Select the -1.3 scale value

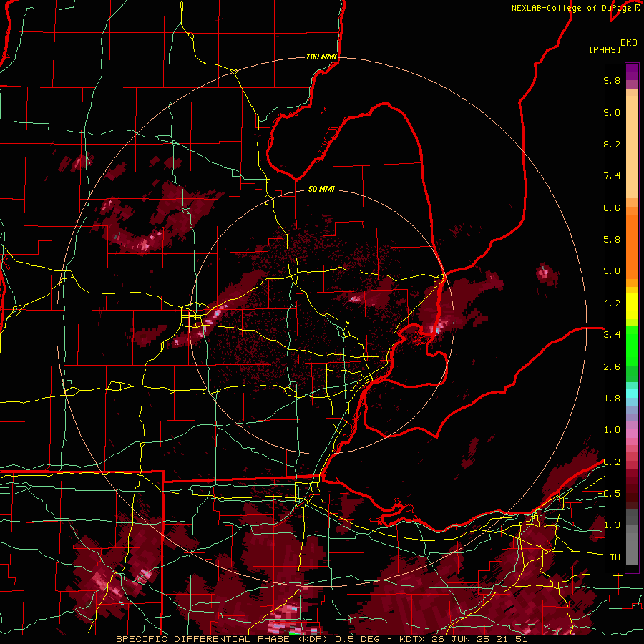609,525
